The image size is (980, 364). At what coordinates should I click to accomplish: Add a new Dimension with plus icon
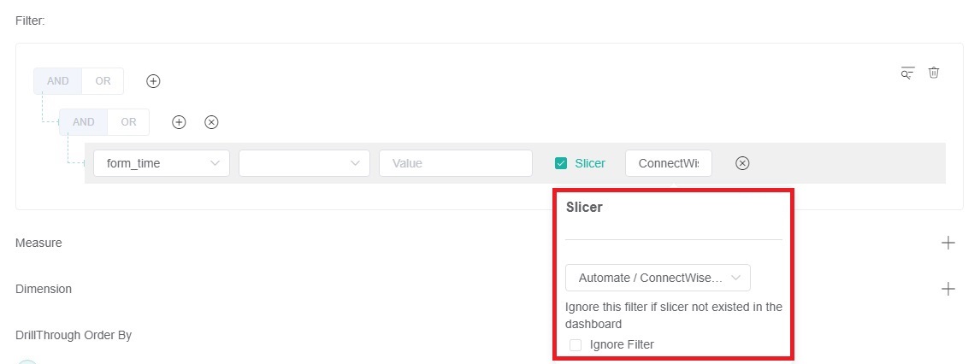(948, 289)
